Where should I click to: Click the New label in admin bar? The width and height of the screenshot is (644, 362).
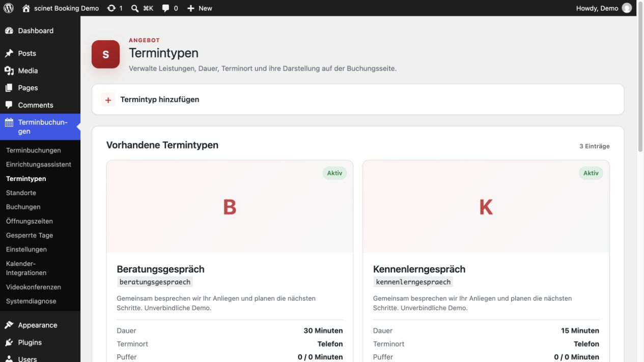coord(205,8)
